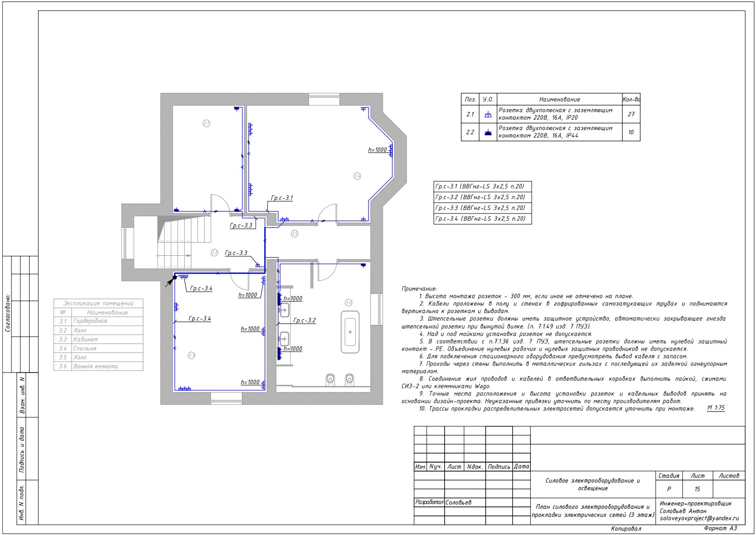The height and width of the screenshot is (535, 756).
Task: Click Гр.с-3.1 (ВВГнг-LS 3x2,5) cable list row
Action: click(482, 186)
